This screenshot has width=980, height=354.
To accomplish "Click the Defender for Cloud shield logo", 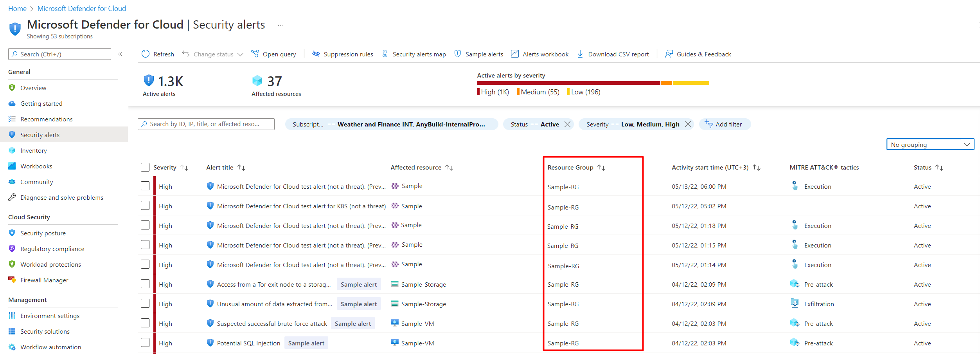I will tap(15, 29).
